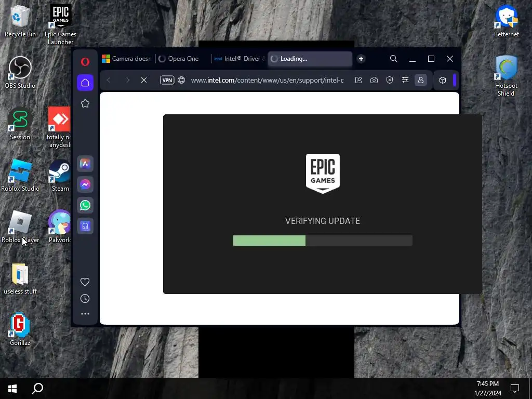This screenshot has height=399, width=532.
Task: Click the share page icon in address bar
Action: point(358,80)
